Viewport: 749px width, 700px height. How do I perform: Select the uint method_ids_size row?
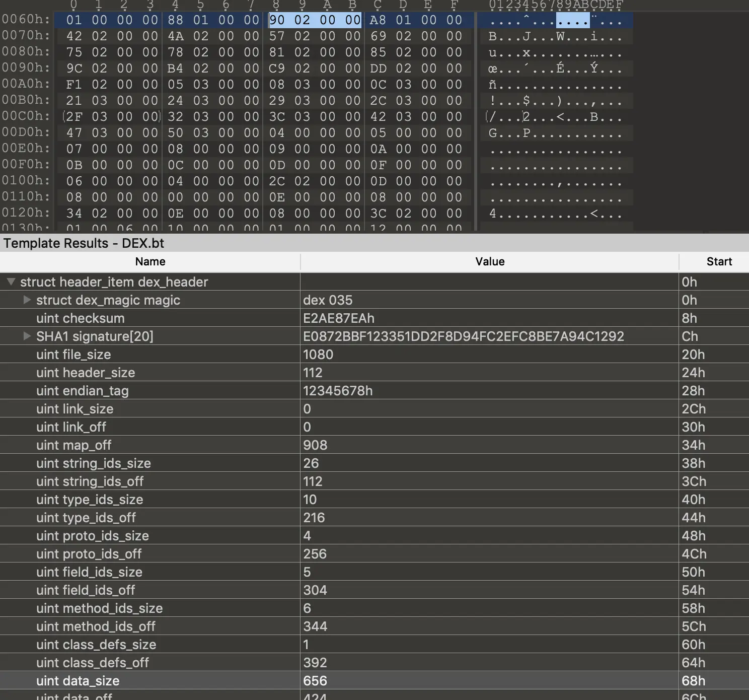(x=375, y=608)
